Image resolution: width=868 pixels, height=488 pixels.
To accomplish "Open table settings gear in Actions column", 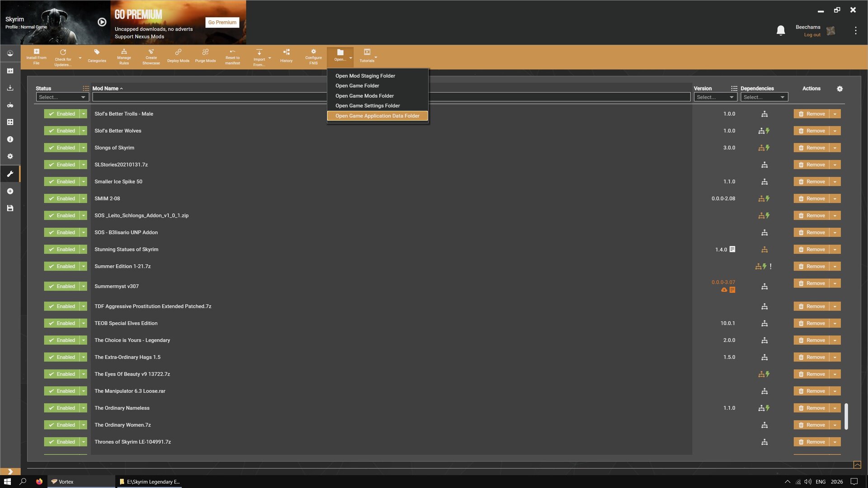I will point(840,89).
